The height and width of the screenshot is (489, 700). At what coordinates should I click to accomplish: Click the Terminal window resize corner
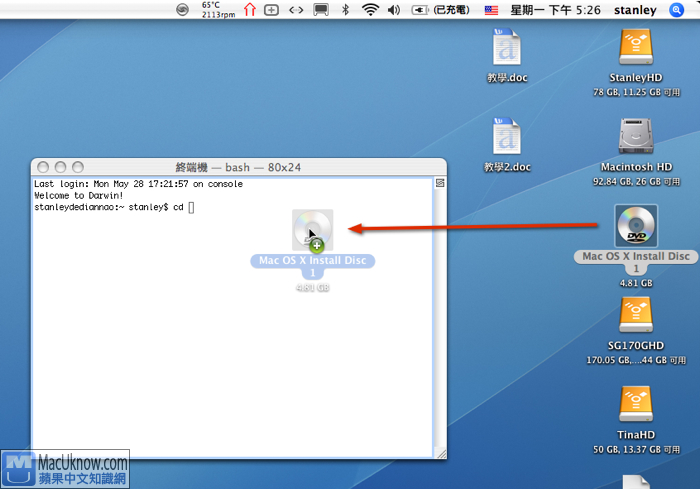pos(441,453)
